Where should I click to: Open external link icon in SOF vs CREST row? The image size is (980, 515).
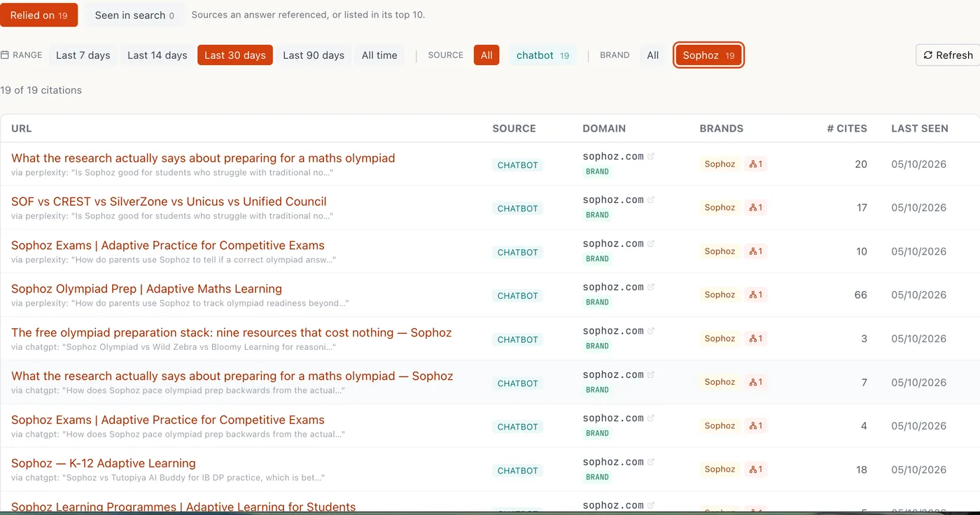pos(651,200)
